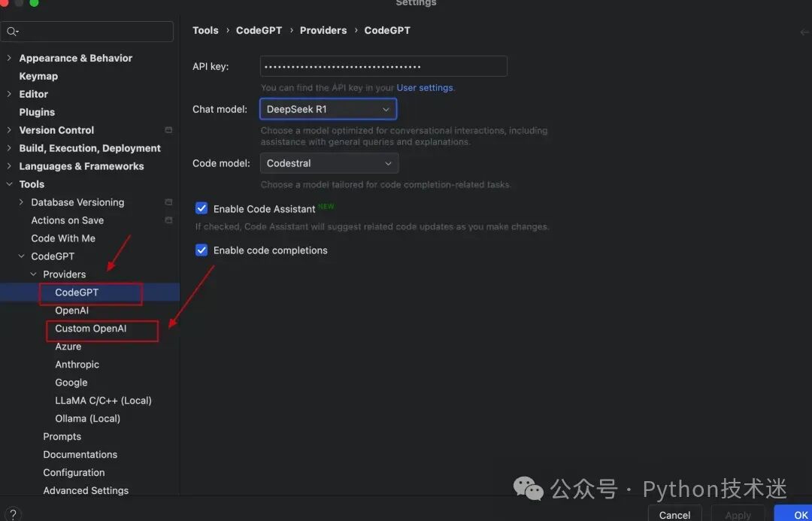Expand Languages & Frameworks section

click(9, 166)
